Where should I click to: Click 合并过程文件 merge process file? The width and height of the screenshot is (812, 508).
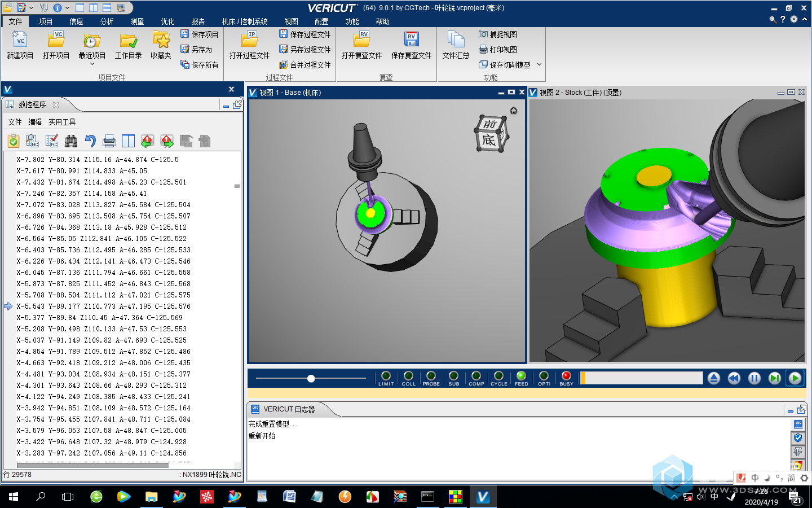305,65
